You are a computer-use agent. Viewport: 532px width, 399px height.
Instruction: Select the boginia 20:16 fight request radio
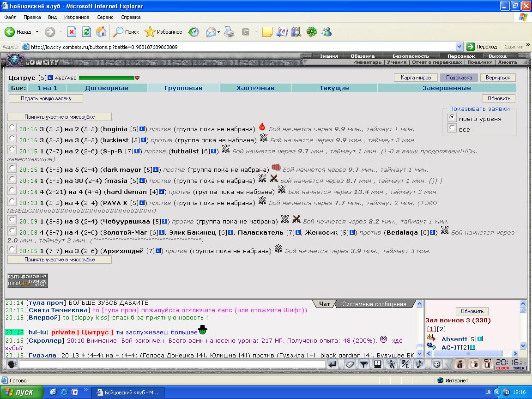click(12, 127)
